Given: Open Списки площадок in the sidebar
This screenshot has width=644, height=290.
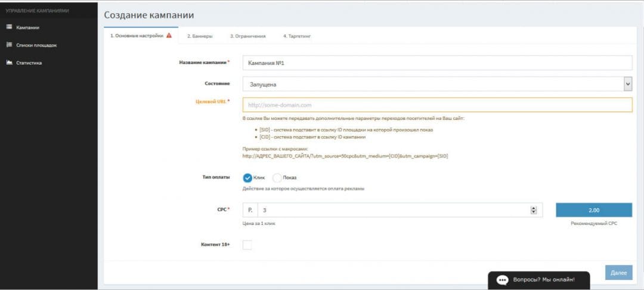Looking at the screenshot, I should click(36, 45).
